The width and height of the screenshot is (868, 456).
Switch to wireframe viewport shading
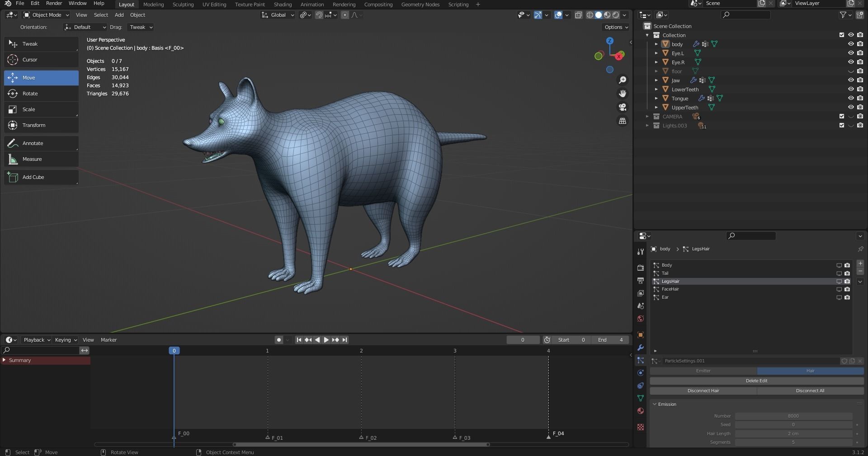(x=590, y=15)
